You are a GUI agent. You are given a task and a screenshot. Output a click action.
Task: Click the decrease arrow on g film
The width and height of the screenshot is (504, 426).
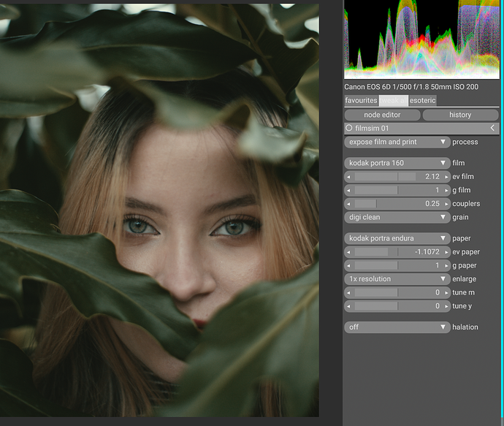tap(348, 190)
